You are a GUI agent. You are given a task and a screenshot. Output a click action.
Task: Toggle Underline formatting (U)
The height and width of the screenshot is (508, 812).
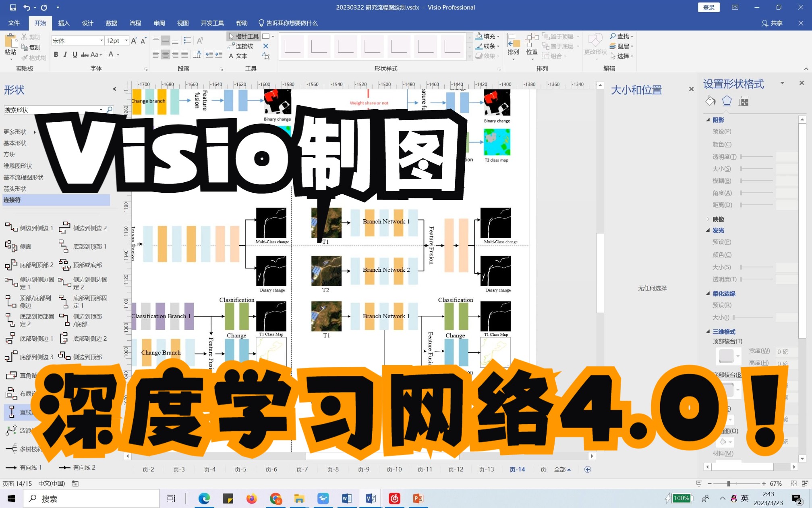click(75, 54)
